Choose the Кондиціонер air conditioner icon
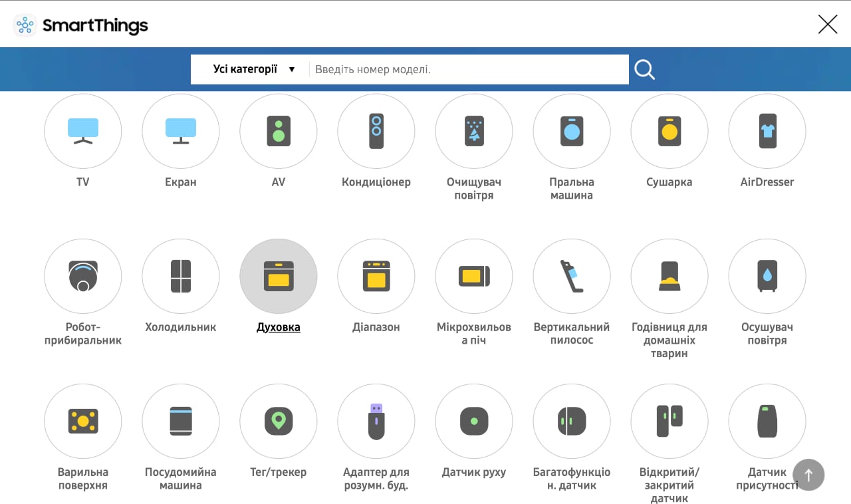This screenshot has height=504, width=851. pyautogui.click(x=376, y=132)
